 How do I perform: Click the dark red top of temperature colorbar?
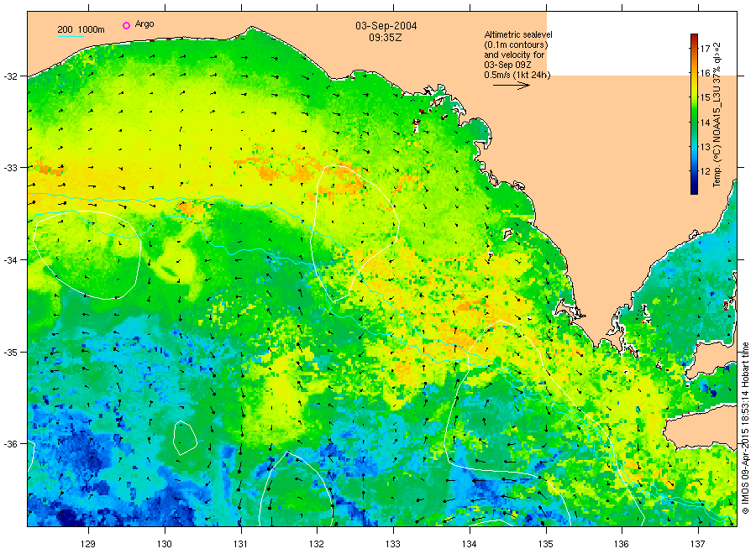click(x=694, y=37)
